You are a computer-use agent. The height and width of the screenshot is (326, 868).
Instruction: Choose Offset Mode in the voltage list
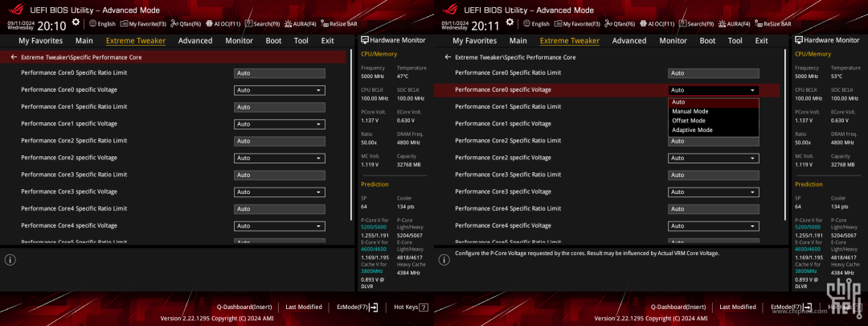pos(714,120)
